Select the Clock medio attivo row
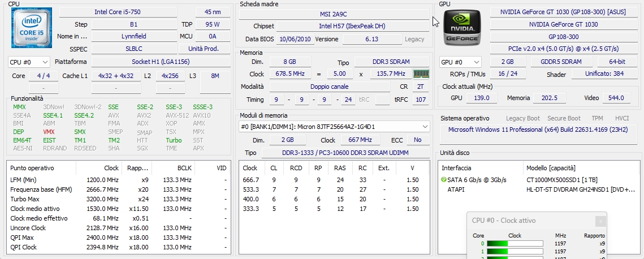 (118, 209)
